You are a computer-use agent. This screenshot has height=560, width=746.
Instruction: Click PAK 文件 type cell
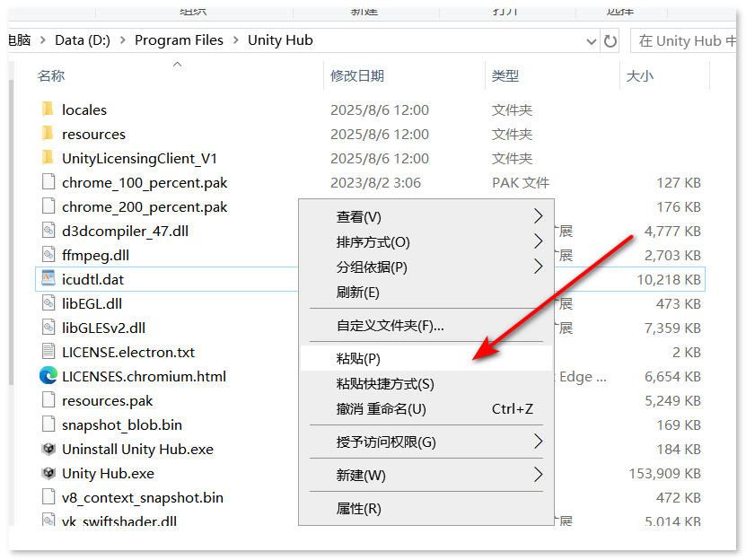click(x=521, y=183)
